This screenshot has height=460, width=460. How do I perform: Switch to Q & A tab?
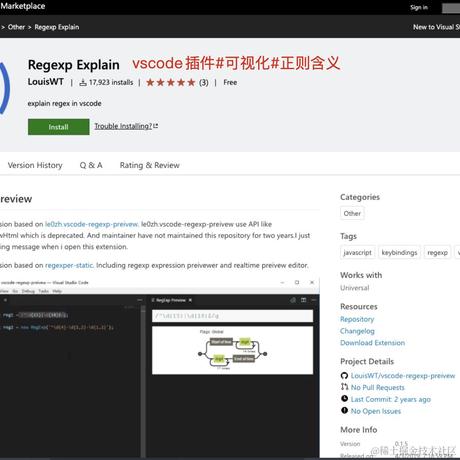point(91,165)
